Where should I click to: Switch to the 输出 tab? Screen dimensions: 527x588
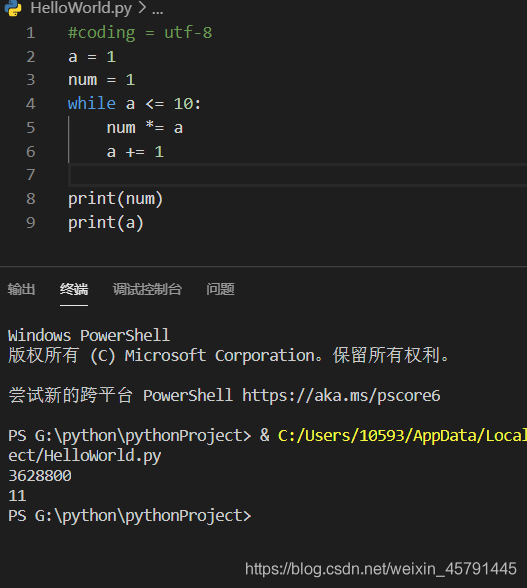coord(21,289)
